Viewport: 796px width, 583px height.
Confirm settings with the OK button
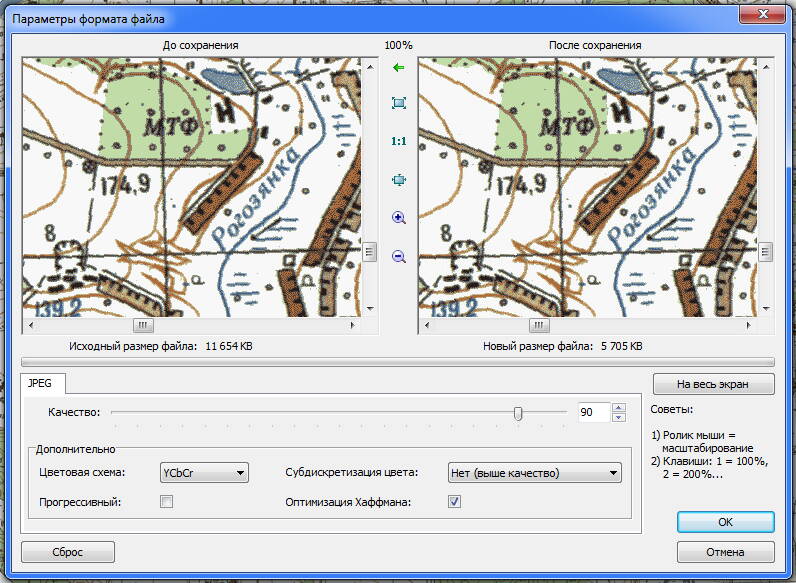click(x=725, y=522)
